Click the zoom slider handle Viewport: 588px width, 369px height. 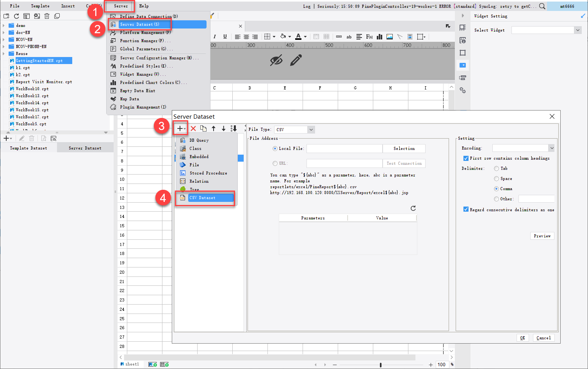tap(380, 365)
